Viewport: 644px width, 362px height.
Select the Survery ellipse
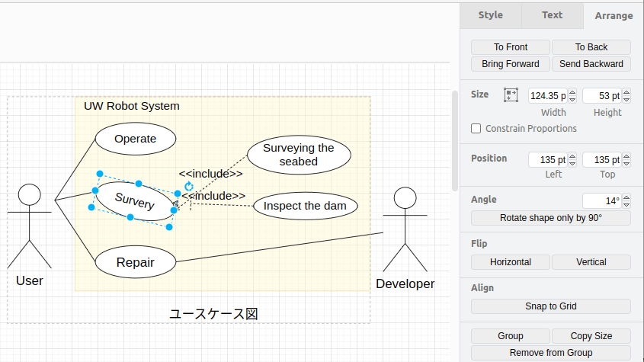click(134, 201)
